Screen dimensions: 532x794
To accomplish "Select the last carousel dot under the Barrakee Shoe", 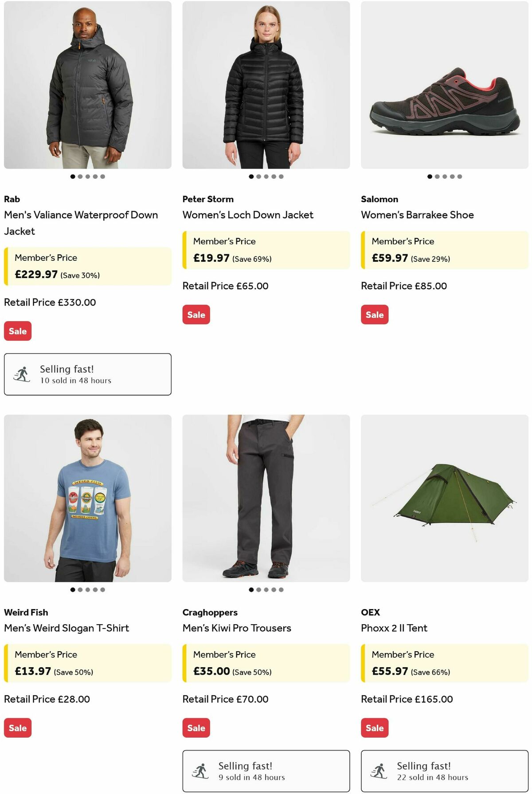I will [x=461, y=176].
